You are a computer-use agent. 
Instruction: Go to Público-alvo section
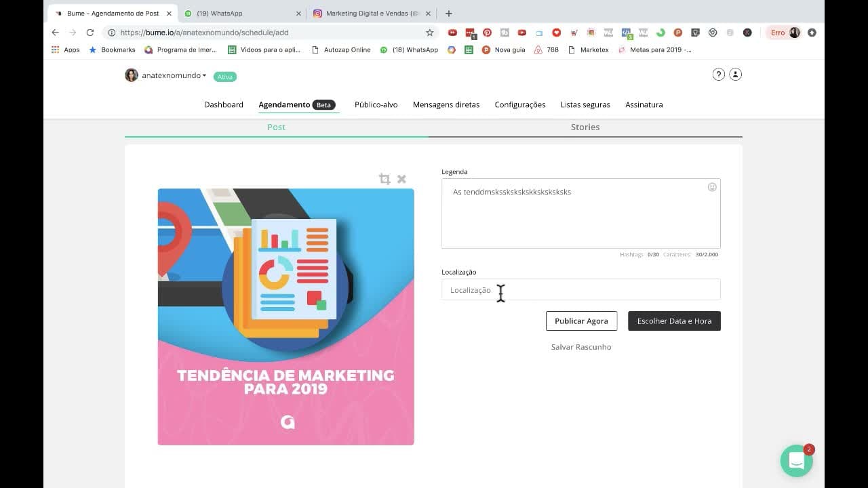(376, 105)
